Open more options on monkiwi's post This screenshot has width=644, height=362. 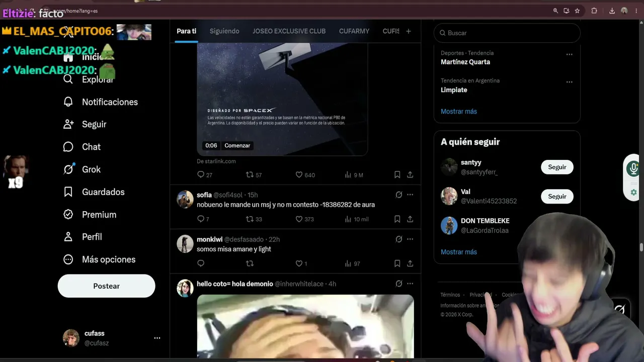pos(410,239)
